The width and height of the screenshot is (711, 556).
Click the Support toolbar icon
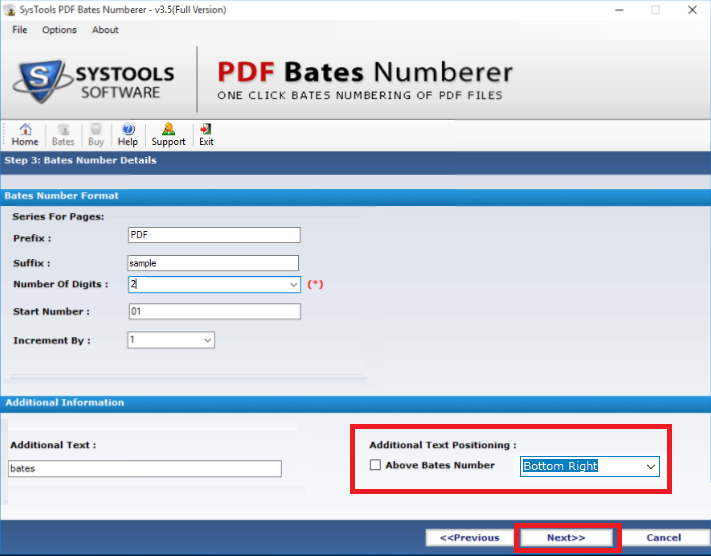click(x=168, y=134)
